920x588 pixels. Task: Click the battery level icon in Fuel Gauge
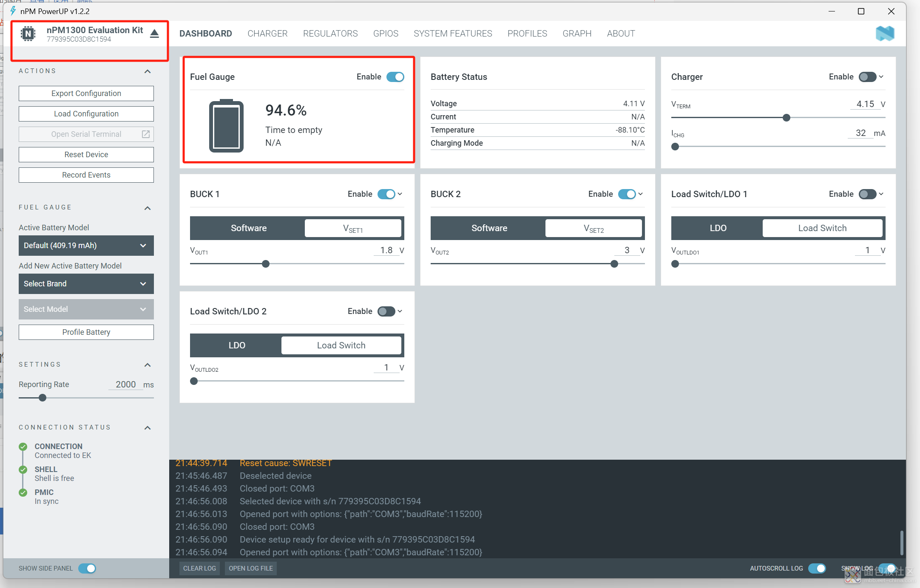(x=226, y=126)
